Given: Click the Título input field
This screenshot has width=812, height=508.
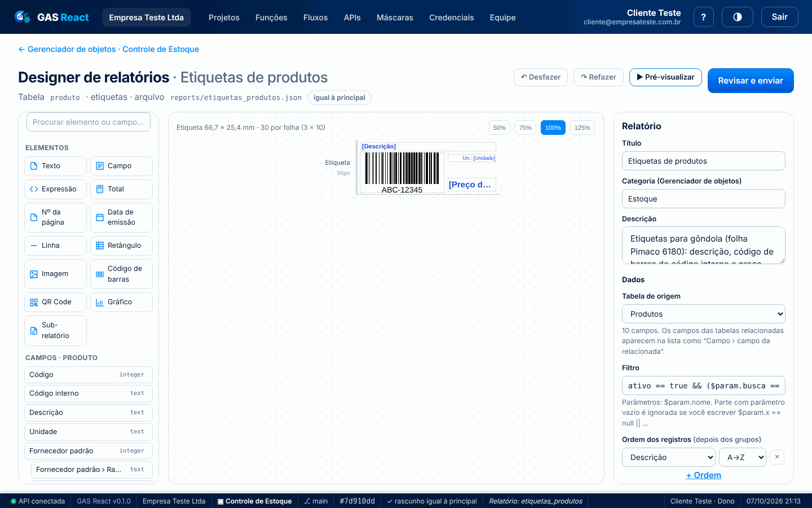Looking at the screenshot, I should point(703,161).
